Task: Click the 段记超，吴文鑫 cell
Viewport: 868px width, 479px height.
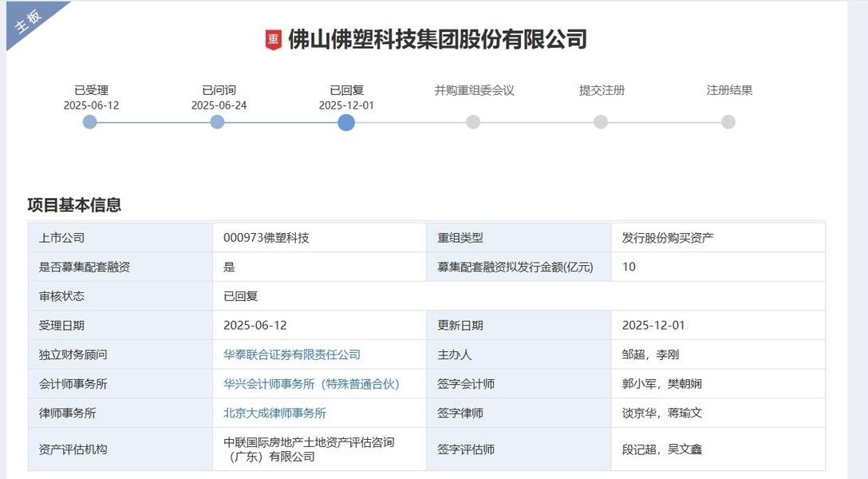Action: pos(718,449)
